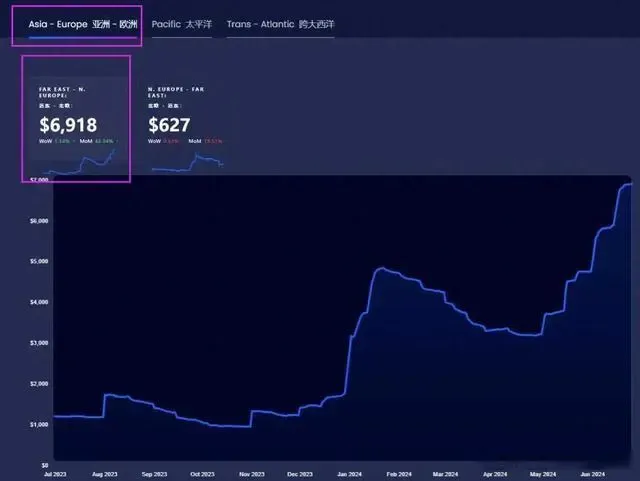
Task: Click the $627 N. Europe - Far East rate
Action: tap(169, 125)
